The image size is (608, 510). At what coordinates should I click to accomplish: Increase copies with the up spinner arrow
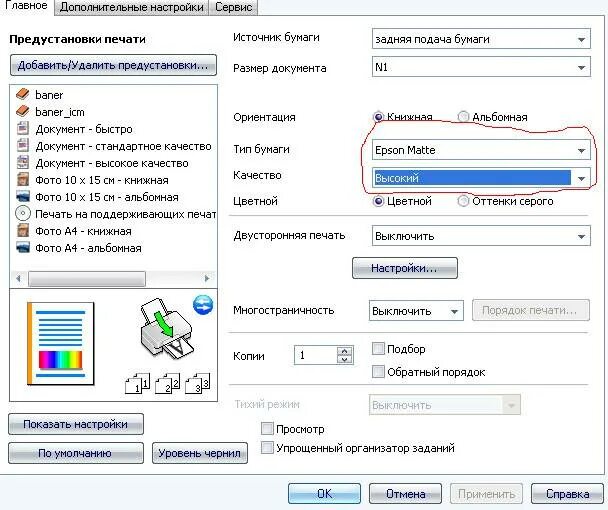(345, 351)
